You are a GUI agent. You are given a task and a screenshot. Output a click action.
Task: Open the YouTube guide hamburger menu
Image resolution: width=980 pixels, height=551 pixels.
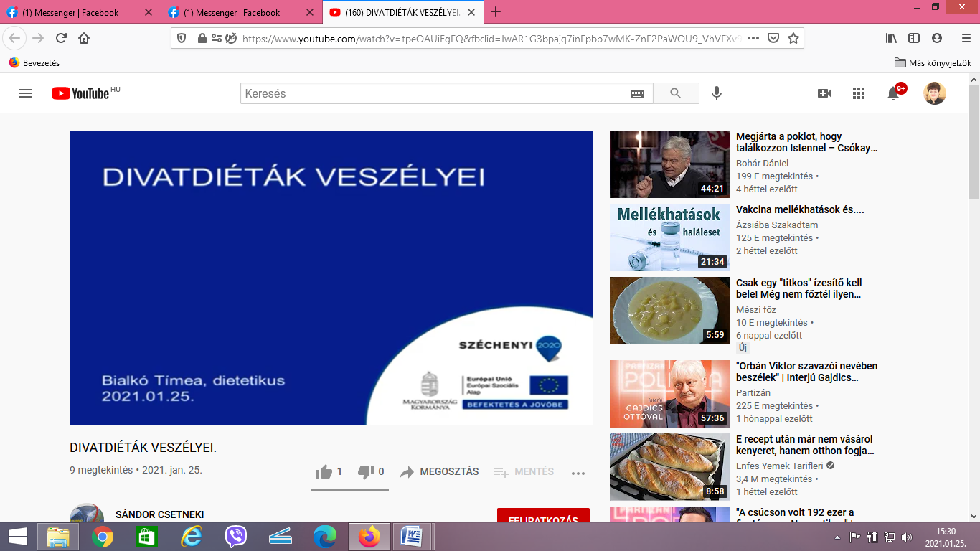(x=26, y=93)
